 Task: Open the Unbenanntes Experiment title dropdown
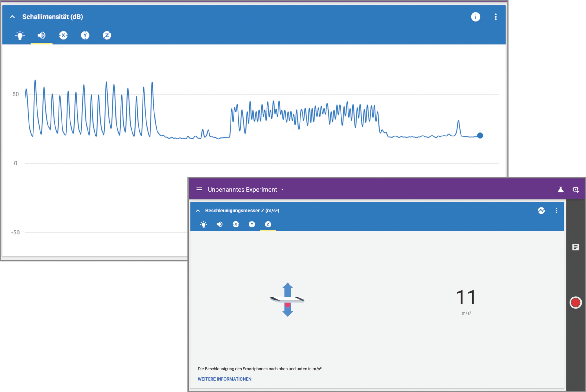coord(282,190)
